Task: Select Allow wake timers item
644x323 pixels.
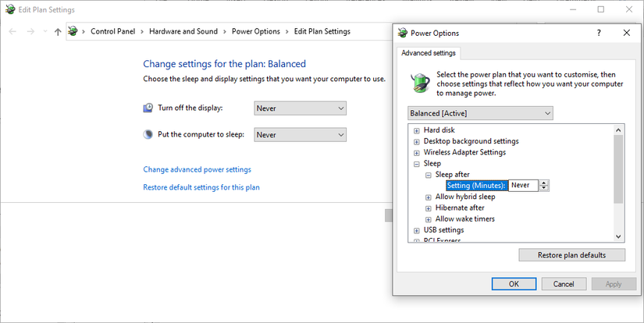Action: pyautogui.click(x=465, y=218)
